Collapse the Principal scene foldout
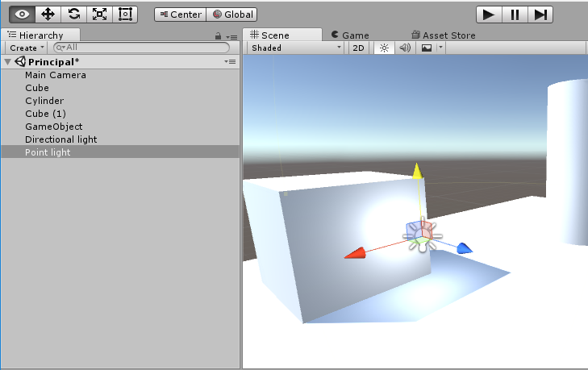 (7, 62)
